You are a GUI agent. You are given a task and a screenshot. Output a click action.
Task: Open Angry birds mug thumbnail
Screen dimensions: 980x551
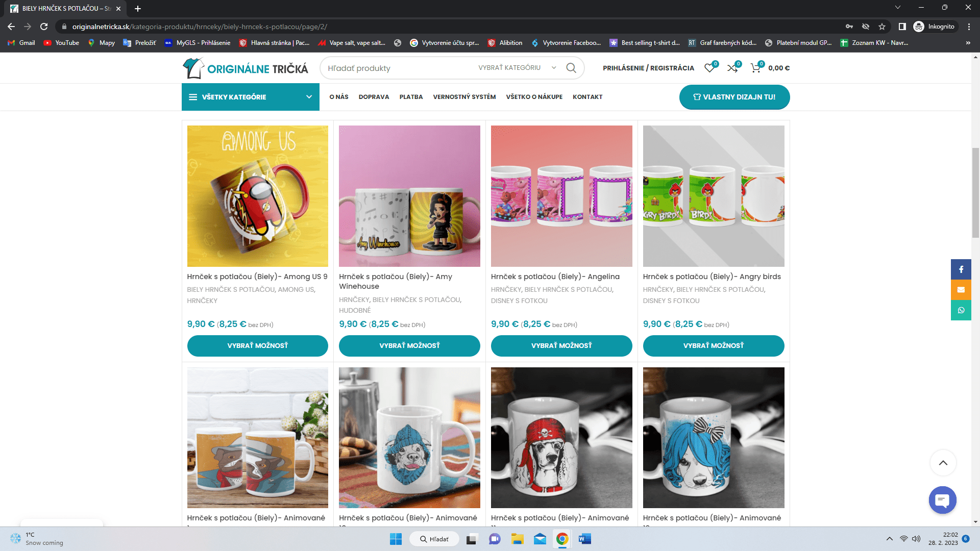click(714, 196)
